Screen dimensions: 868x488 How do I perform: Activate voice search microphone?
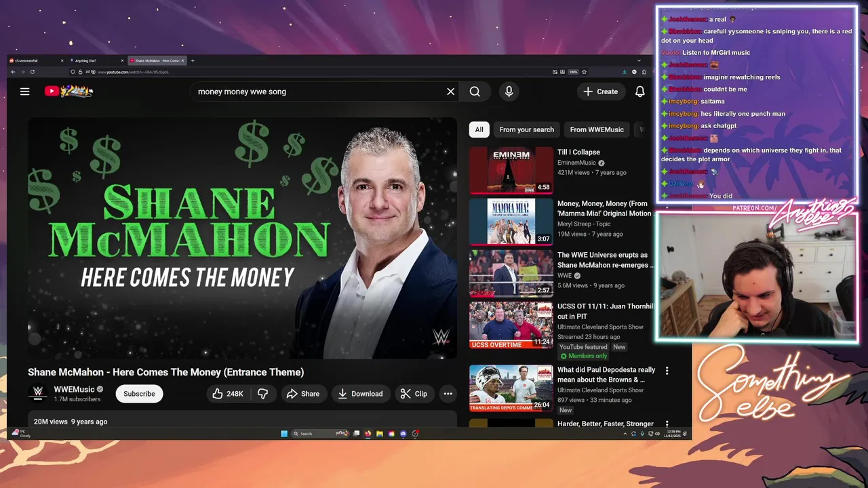pos(509,91)
